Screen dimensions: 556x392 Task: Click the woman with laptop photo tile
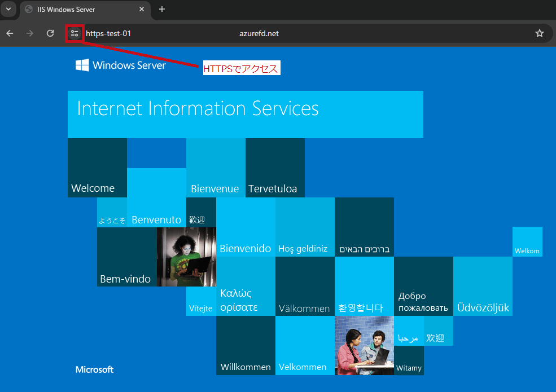[x=186, y=257]
